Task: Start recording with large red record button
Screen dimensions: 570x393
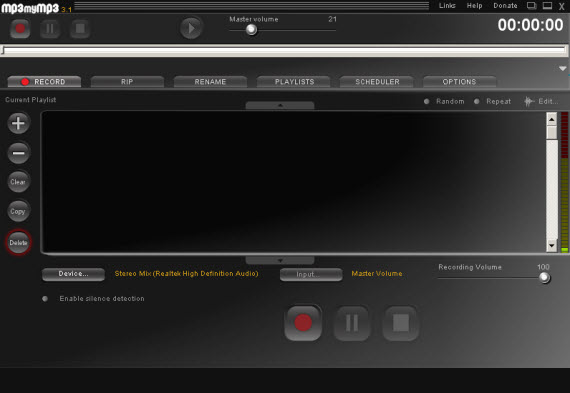Action: coord(303,323)
